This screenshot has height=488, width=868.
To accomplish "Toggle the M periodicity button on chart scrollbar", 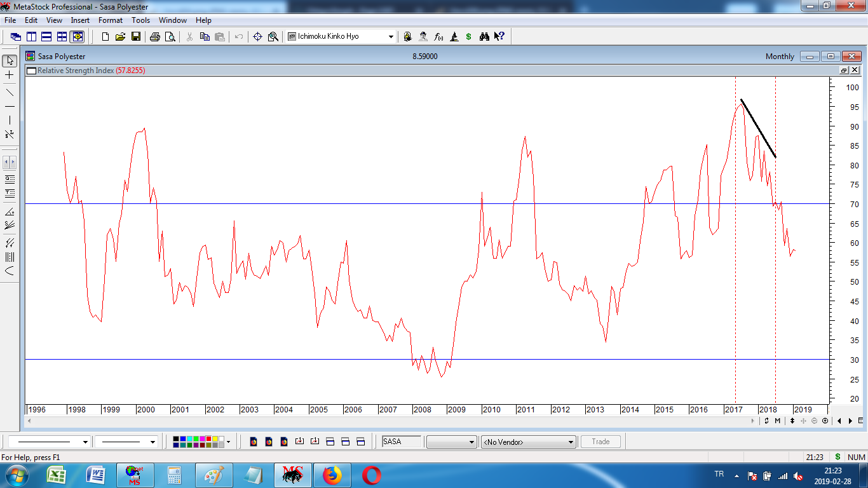I will (x=777, y=421).
